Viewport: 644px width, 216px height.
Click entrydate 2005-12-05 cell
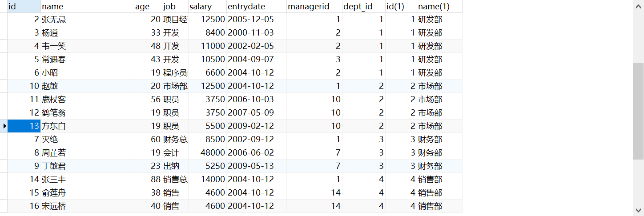pos(256,20)
